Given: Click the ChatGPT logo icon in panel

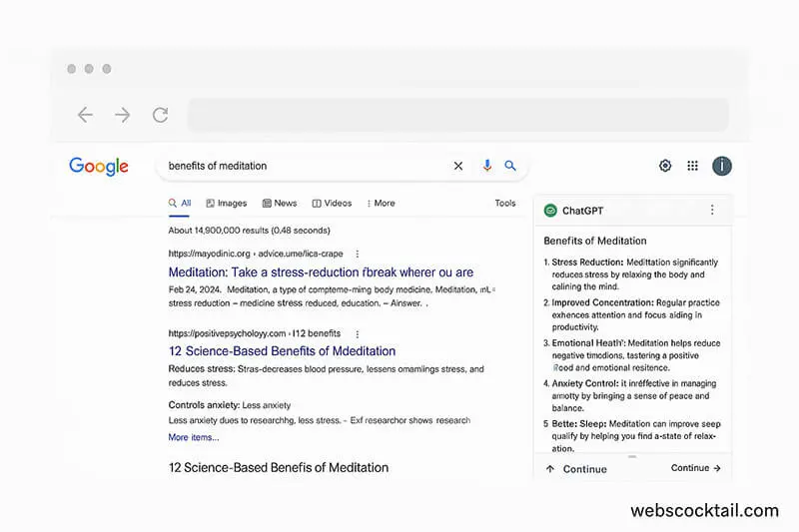Looking at the screenshot, I should [x=550, y=211].
